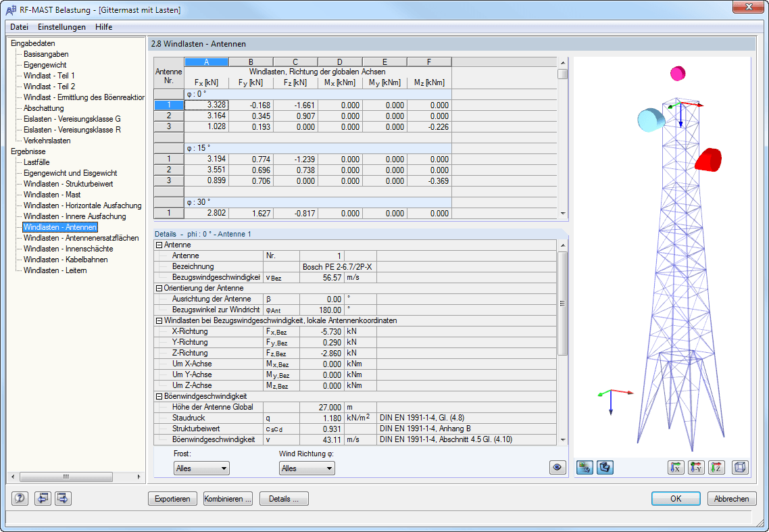Image resolution: width=769 pixels, height=532 pixels.
Task: Select column F header in table
Action: (429, 62)
